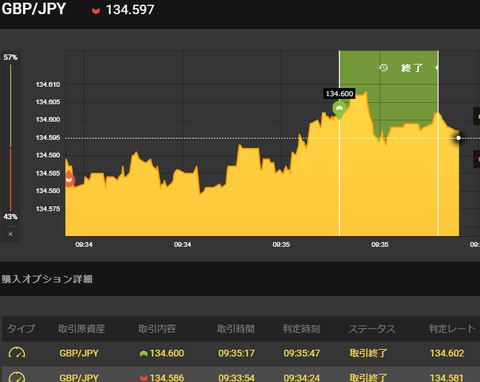Click the 判定レート column header
The height and width of the screenshot is (382, 480).
(452, 329)
